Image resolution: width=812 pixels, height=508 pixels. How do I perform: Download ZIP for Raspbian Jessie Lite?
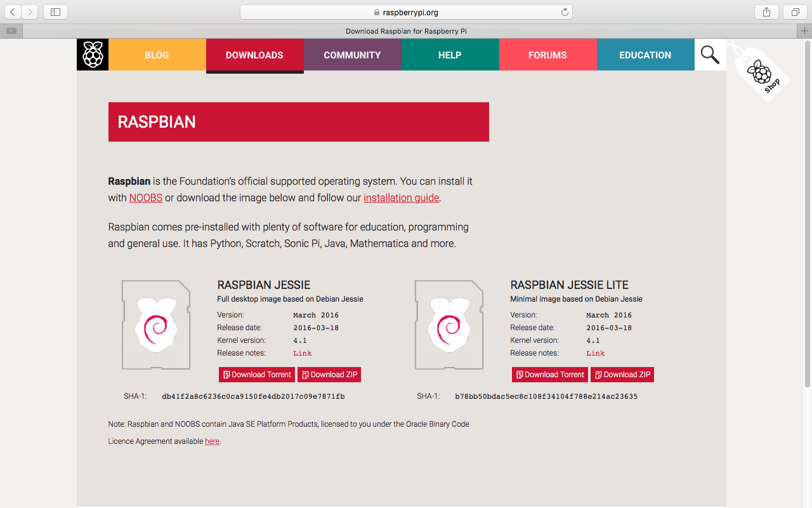(x=622, y=375)
